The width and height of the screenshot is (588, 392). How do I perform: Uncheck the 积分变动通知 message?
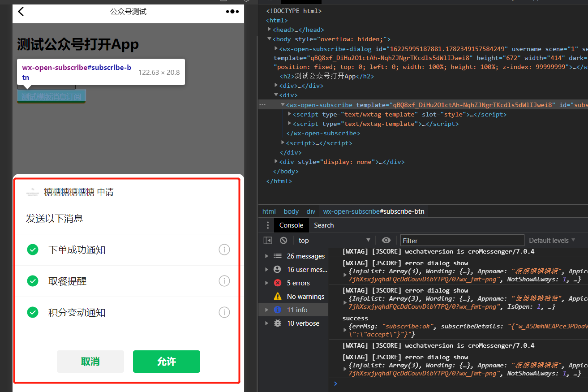click(x=33, y=312)
